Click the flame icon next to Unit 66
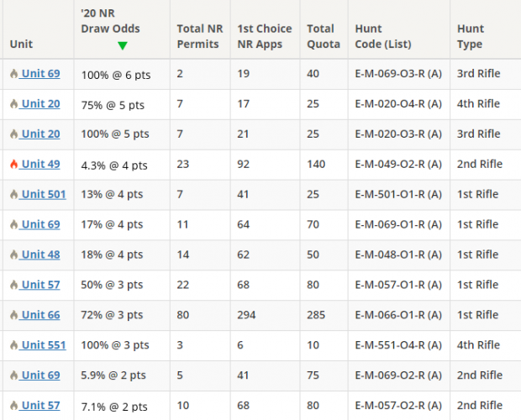The image size is (521, 420). [x=13, y=315]
